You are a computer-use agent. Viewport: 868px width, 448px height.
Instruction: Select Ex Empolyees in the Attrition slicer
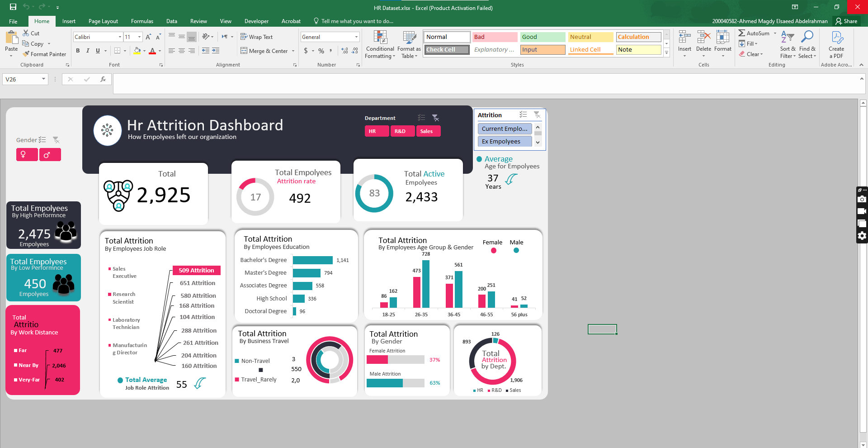tap(504, 141)
